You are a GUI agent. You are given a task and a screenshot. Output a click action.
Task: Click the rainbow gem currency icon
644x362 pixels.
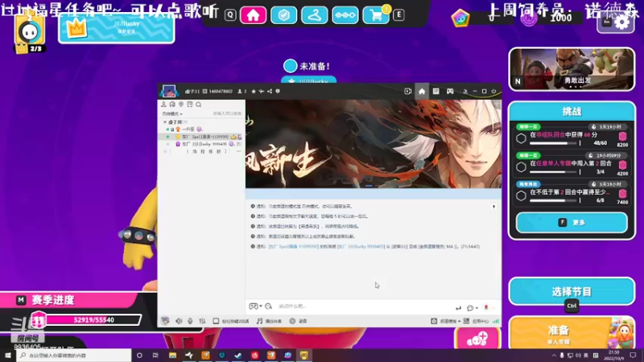click(460, 18)
